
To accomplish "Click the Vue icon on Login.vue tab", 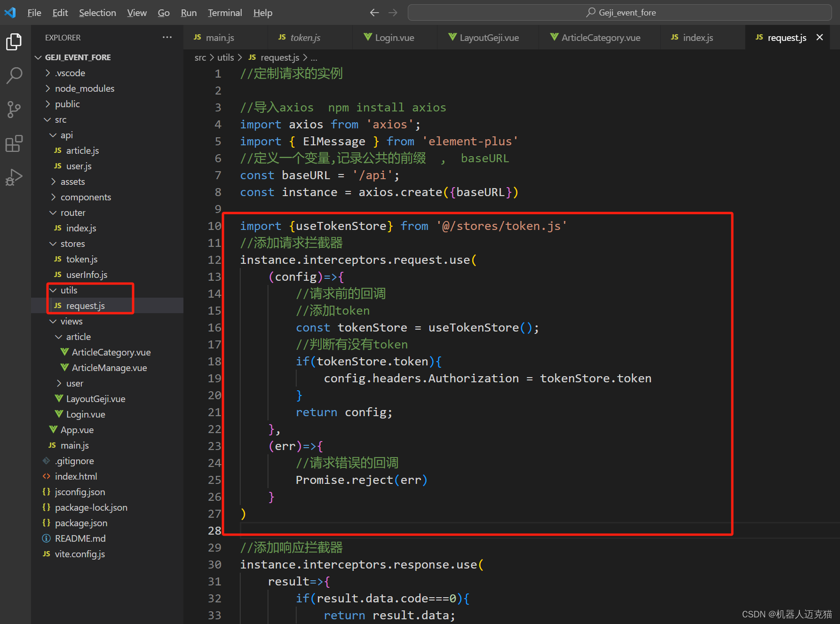I will coord(367,37).
